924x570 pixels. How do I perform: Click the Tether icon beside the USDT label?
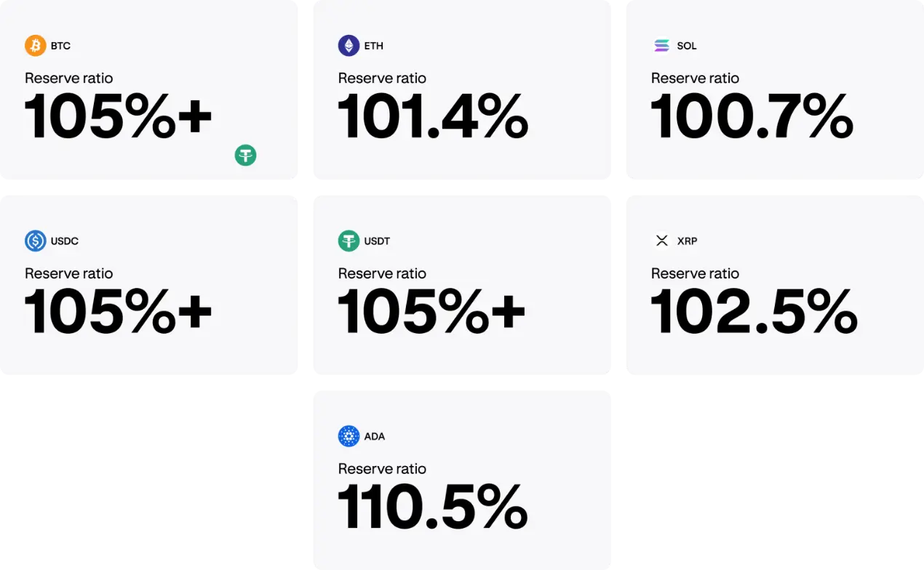coord(349,241)
